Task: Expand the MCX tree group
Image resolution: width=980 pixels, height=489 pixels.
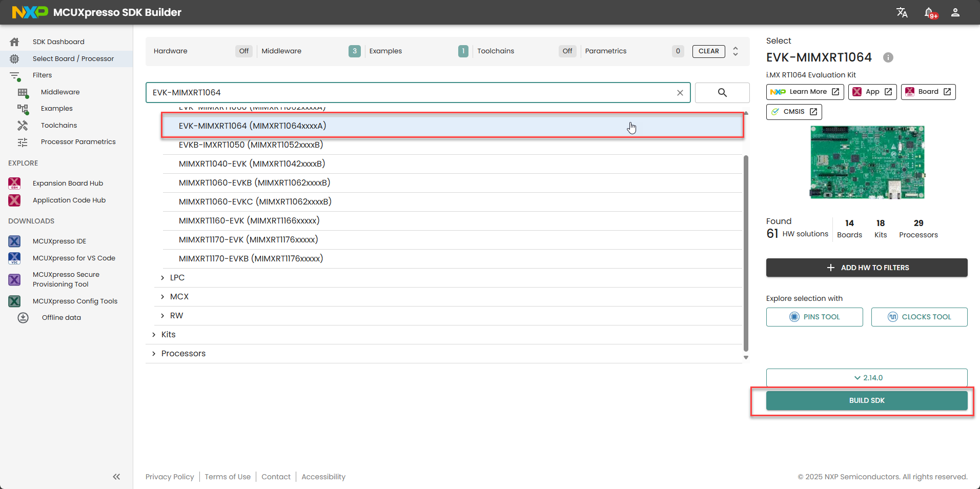Action: coord(162,297)
